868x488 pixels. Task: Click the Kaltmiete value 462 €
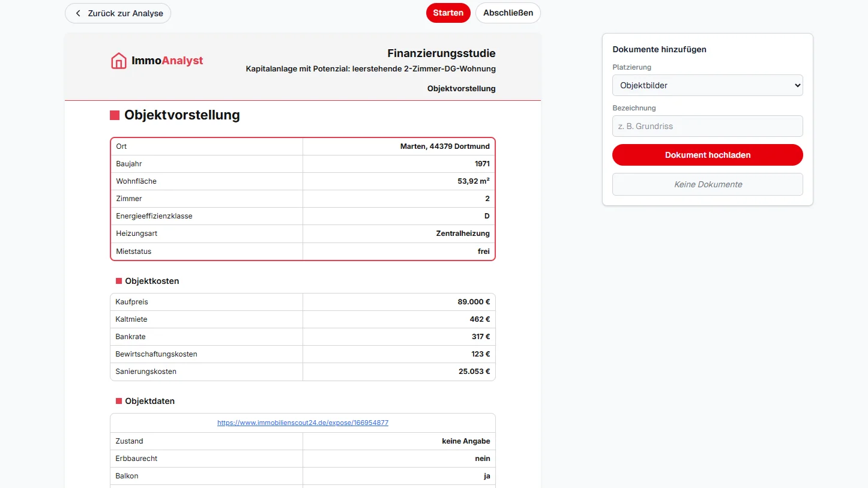click(x=480, y=319)
